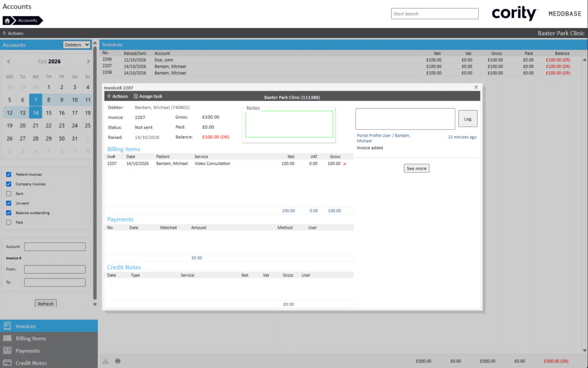588x368 pixels.
Task: Click into the invoice Notes box
Action: (x=289, y=124)
